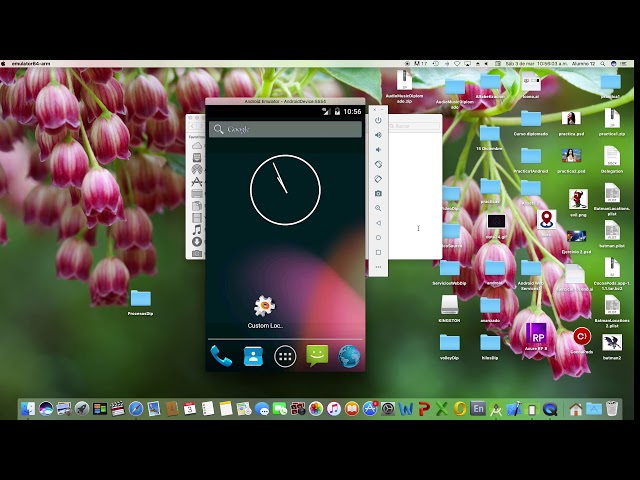Open Launchpad rocket in the Dock
The height and width of the screenshot is (480, 640).
(82, 409)
